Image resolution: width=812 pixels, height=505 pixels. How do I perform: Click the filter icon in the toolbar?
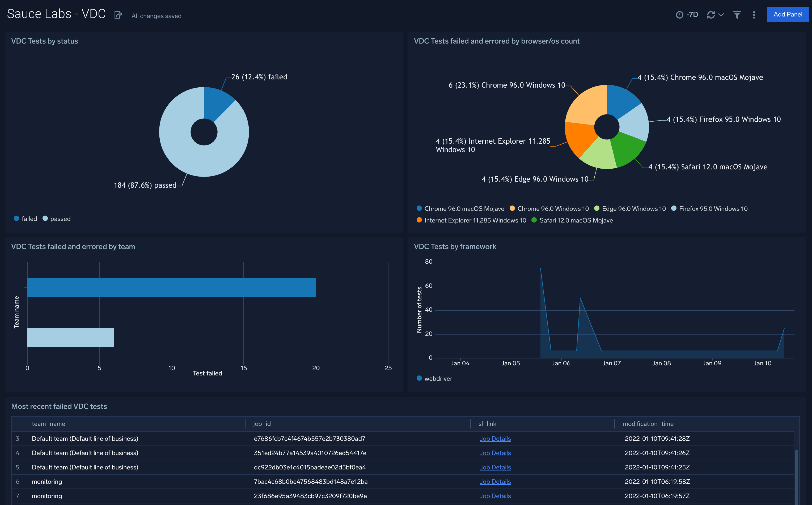(x=737, y=14)
